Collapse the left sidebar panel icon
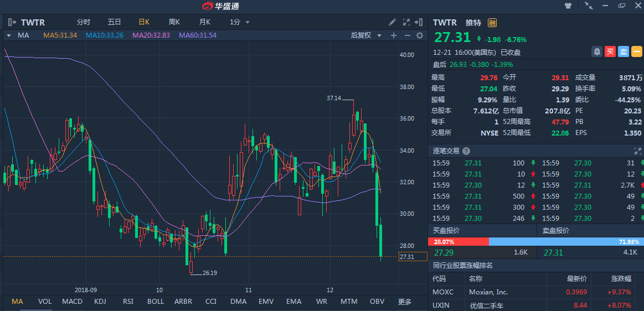The height and width of the screenshot is (311, 644). 12,22
